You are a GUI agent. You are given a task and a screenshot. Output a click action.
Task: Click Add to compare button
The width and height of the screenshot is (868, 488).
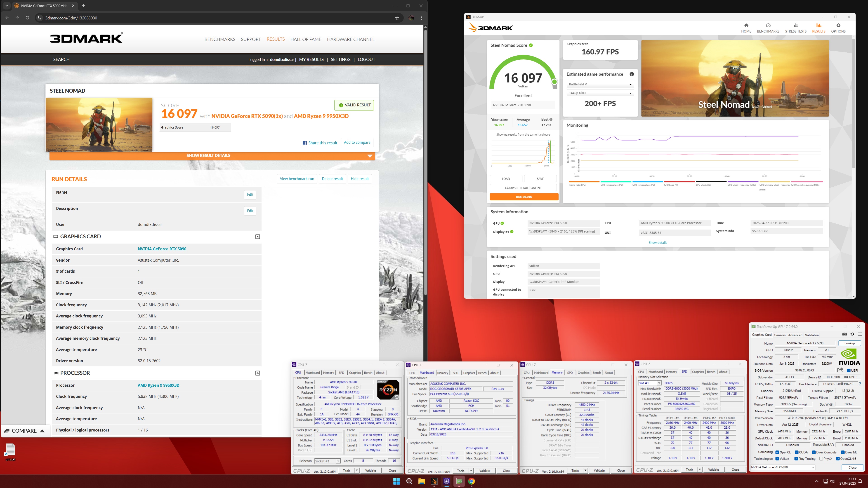pos(357,143)
